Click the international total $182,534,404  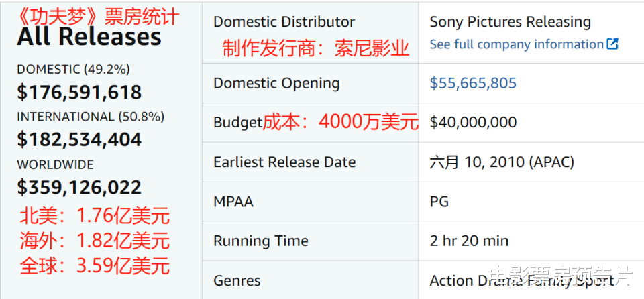click(x=79, y=140)
